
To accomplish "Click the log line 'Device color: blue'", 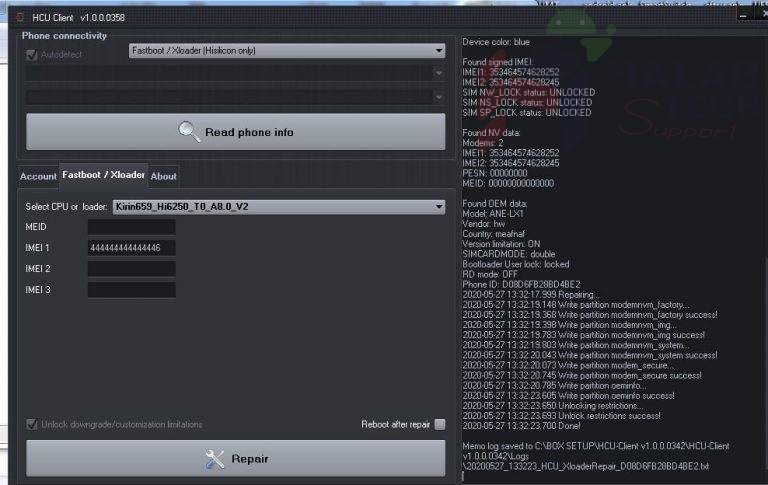I will pos(496,42).
